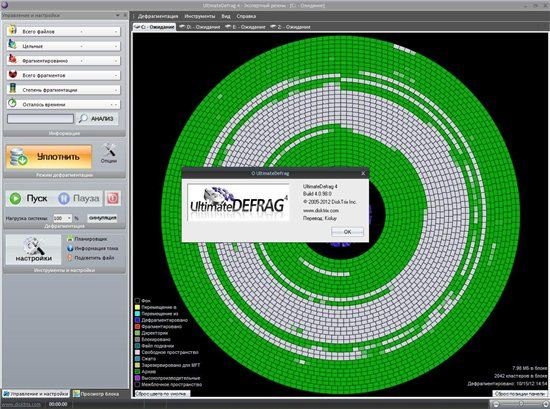Click the yellow Перемещение в color swatch
Viewport: 550px width, 409px height.
(x=138, y=307)
